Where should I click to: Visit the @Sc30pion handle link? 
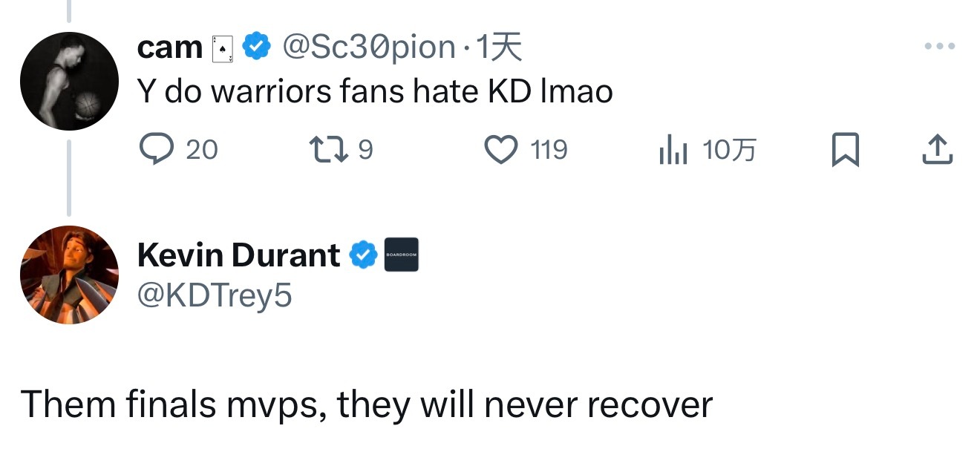[x=369, y=48]
